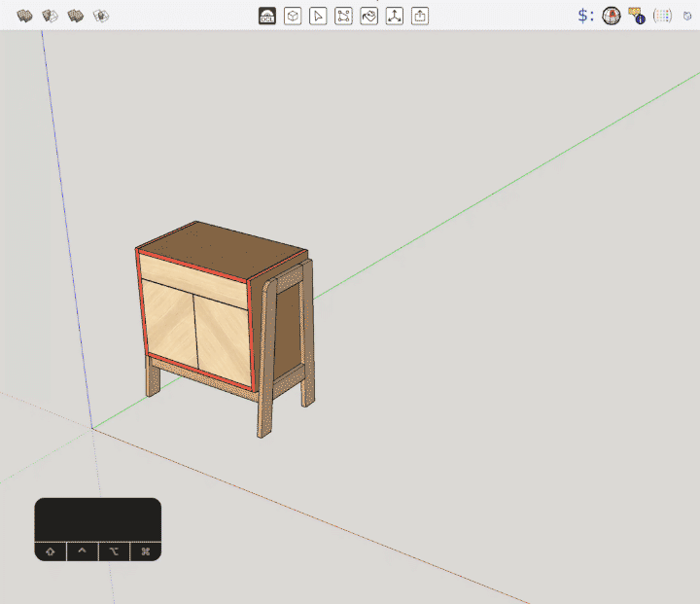The image size is (700, 604).
Task: Click the share/export upload icon
Action: [420, 17]
